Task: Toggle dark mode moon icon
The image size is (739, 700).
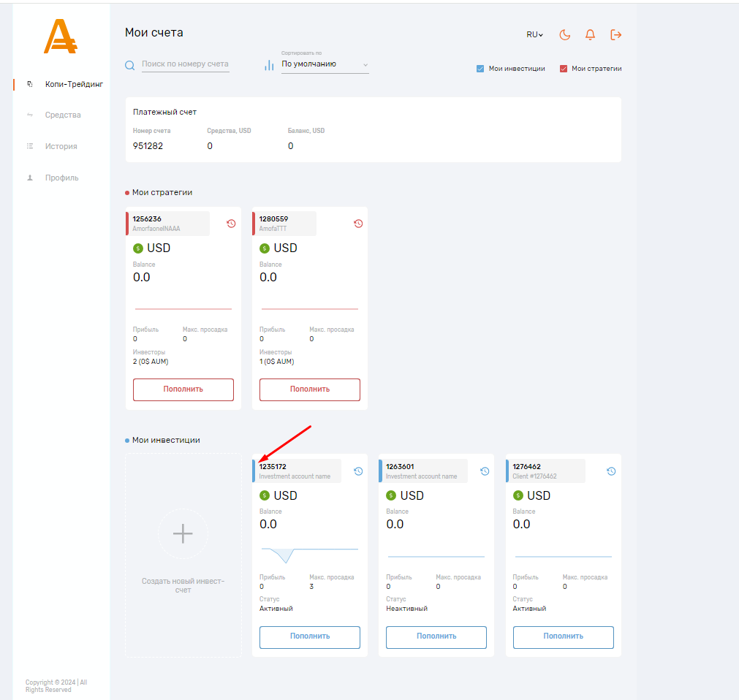Action: [x=565, y=34]
